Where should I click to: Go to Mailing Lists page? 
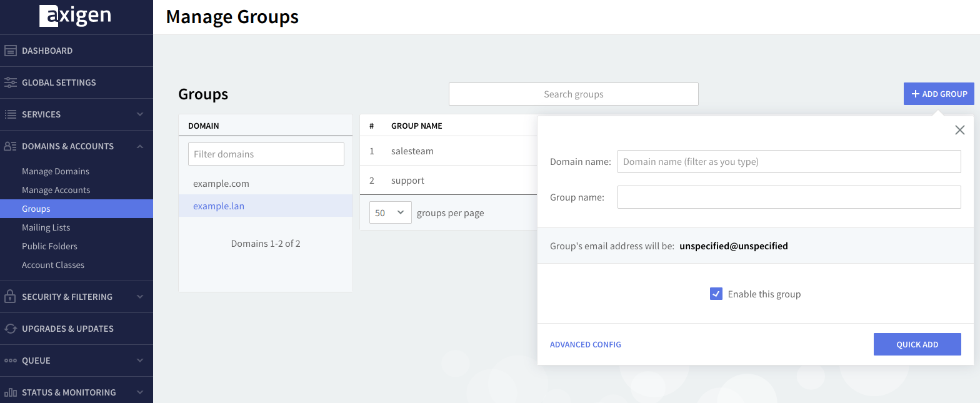(x=46, y=227)
